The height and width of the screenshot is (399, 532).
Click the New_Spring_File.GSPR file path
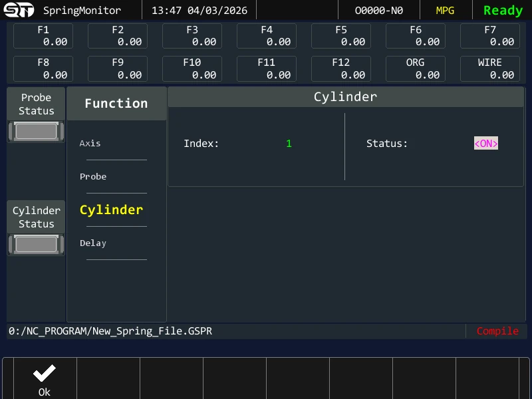tap(110, 331)
